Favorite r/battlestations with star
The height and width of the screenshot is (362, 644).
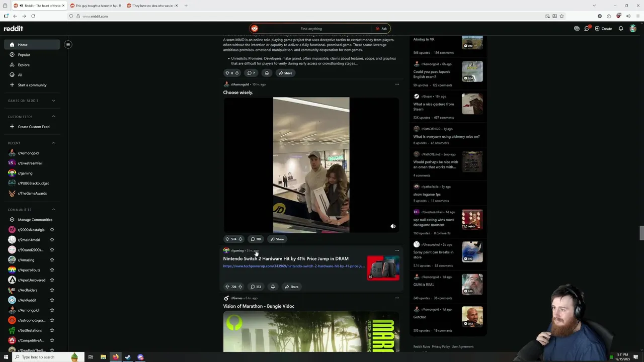(52, 330)
